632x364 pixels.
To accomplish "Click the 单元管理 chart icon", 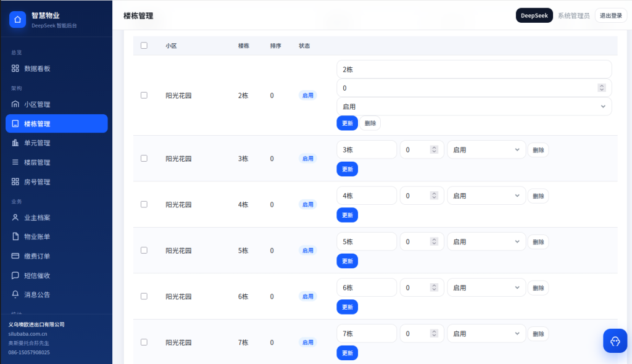I will click(15, 143).
